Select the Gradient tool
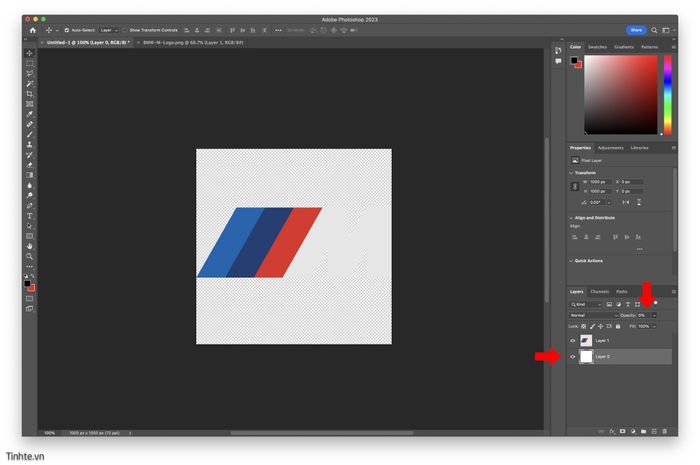This screenshot has height=465, width=700. 29,175
